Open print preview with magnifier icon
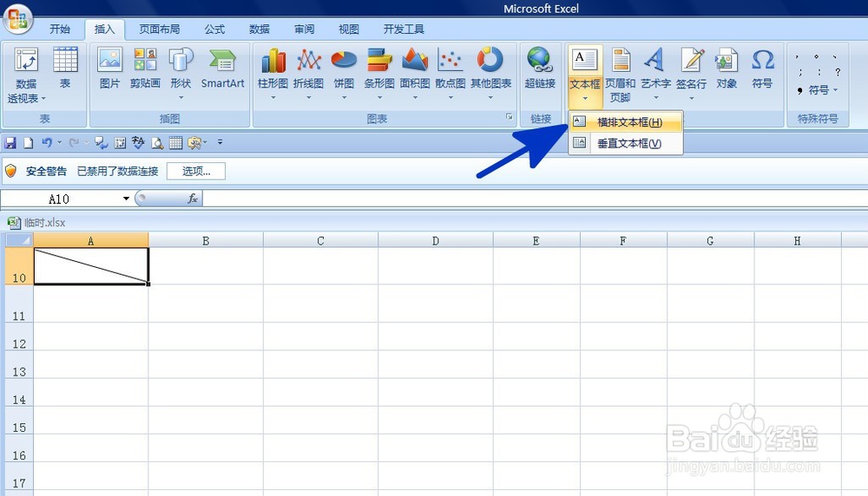The image size is (868, 496). (157, 143)
